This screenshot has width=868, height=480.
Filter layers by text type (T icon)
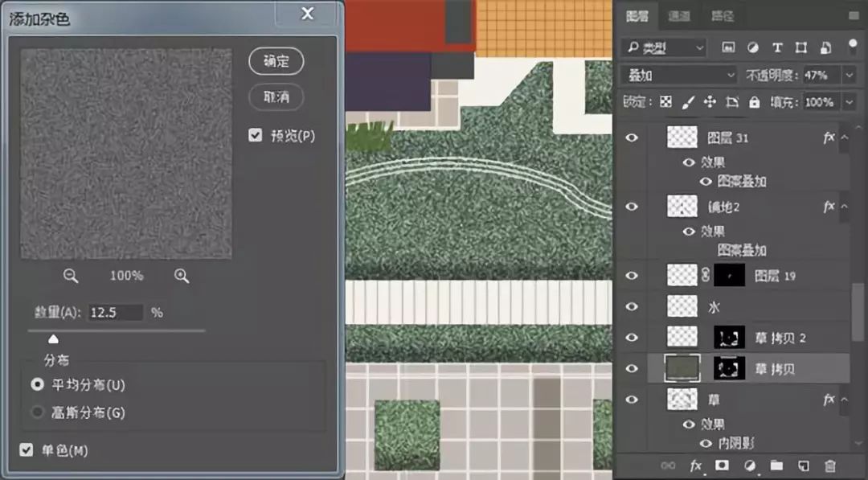777,47
